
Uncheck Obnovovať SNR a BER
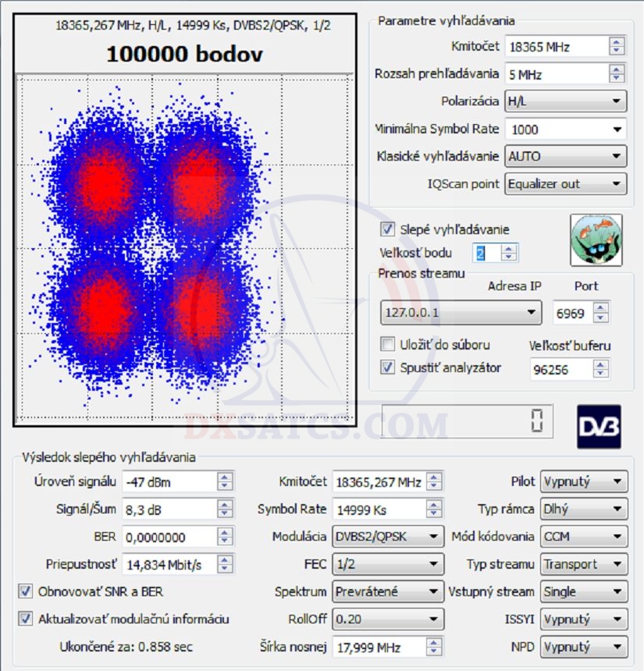pyautogui.click(x=26, y=591)
